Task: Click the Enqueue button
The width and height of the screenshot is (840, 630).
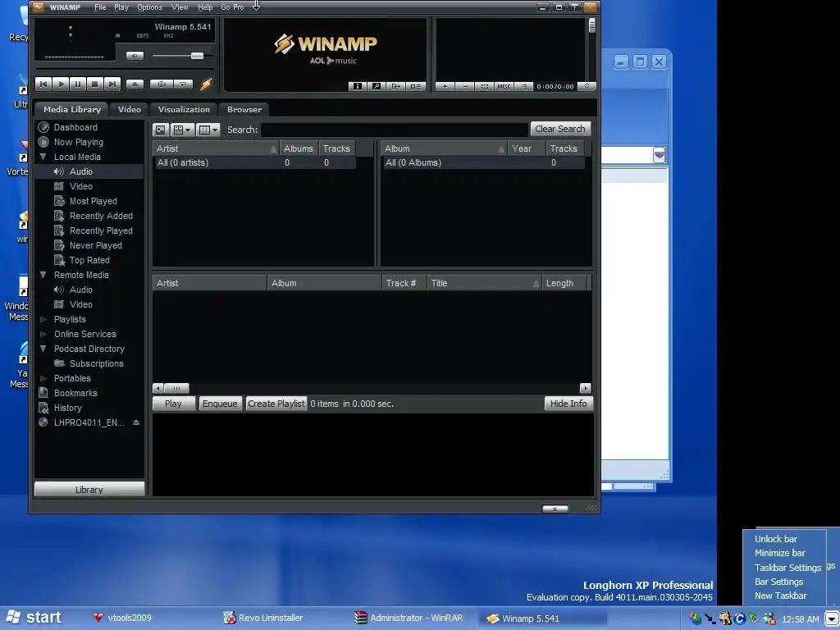Action: 220,404
